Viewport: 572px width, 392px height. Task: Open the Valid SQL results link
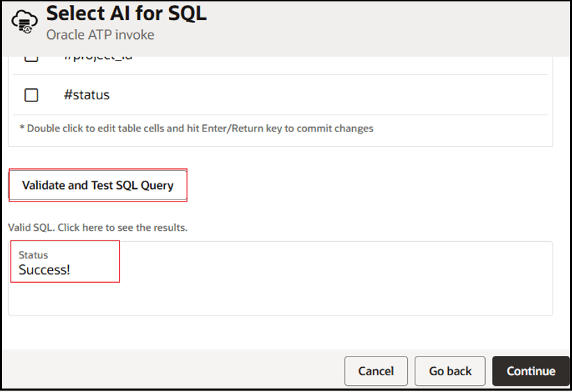click(x=97, y=227)
